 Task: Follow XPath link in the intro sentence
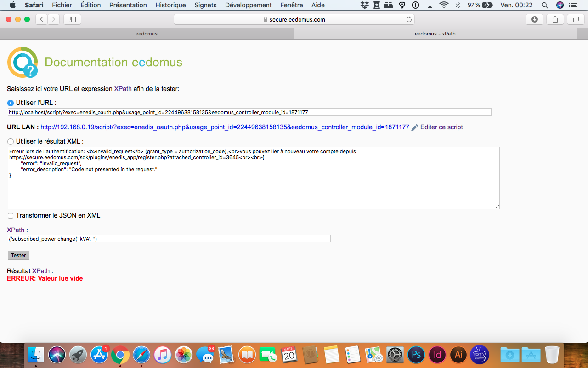click(x=123, y=89)
